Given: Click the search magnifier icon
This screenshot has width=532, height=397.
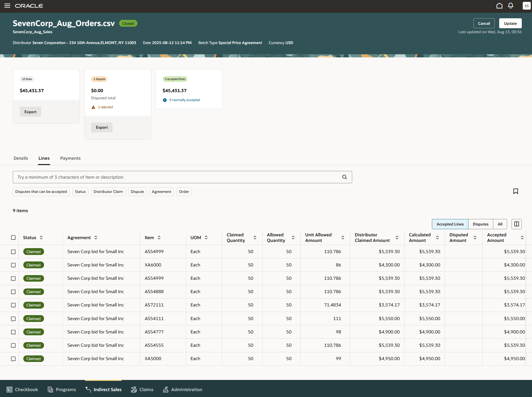Looking at the screenshot, I should click(344, 177).
